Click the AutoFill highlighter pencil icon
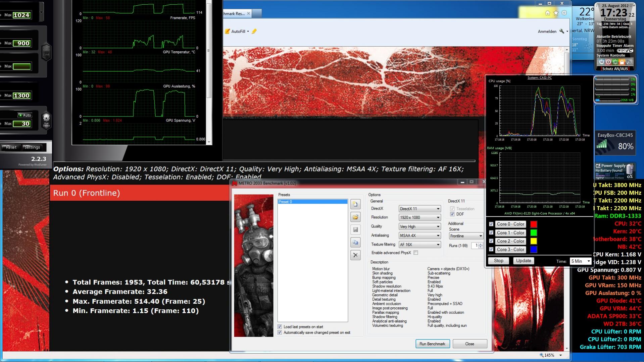This screenshot has width=644, height=362. tap(254, 31)
